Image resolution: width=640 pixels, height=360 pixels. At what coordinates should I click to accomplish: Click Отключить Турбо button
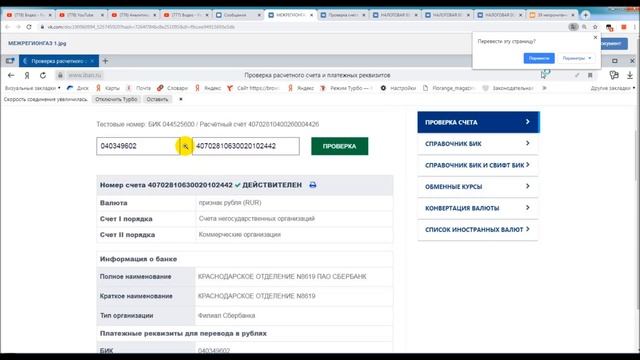click(116, 99)
